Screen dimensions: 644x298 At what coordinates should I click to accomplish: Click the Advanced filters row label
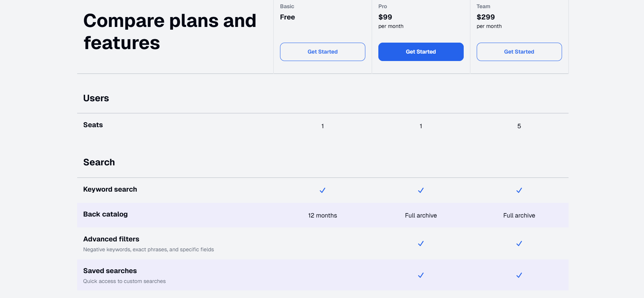coord(111,239)
